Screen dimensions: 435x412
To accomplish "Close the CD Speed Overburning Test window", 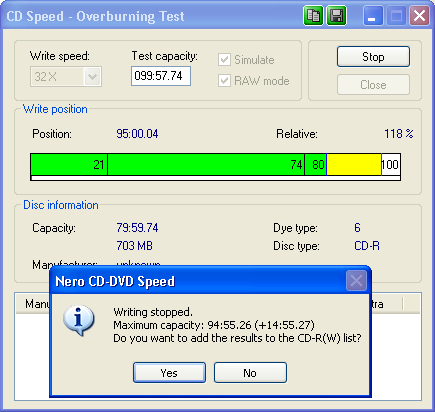I will tap(419, 16).
